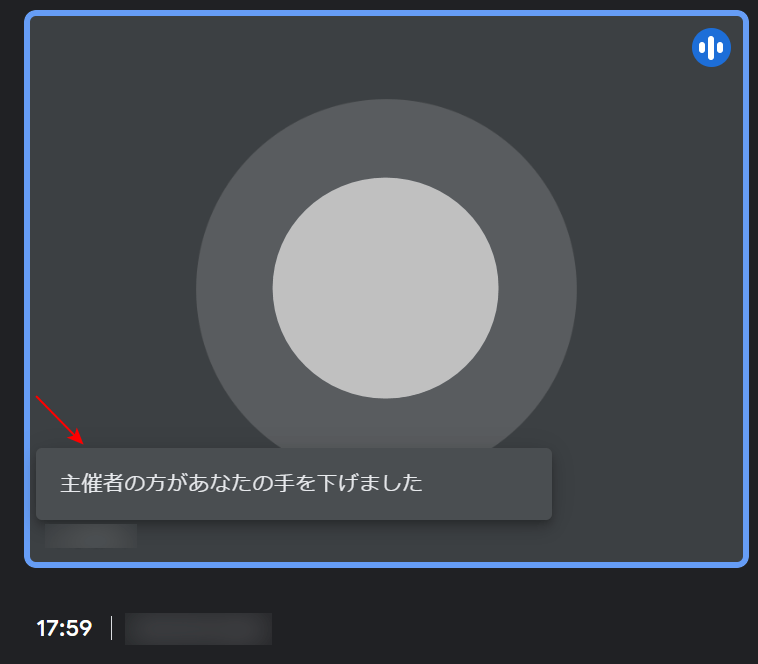This screenshot has width=758, height=664.
Task: Click the blurred meeting code beside the clock
Action: [x=198, y=628]
